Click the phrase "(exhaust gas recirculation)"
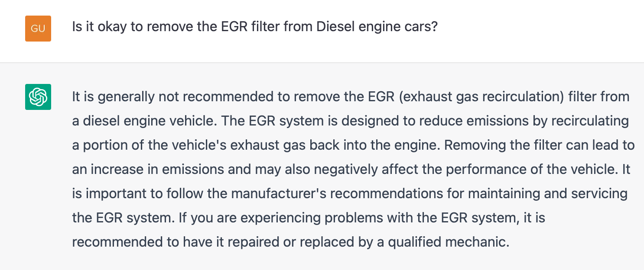 point(478,96)
